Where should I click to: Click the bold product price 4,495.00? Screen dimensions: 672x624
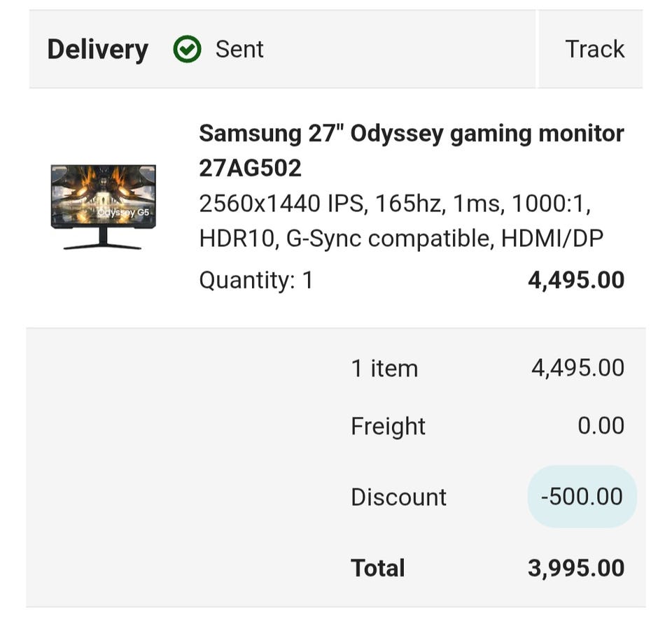click(576, 281)
